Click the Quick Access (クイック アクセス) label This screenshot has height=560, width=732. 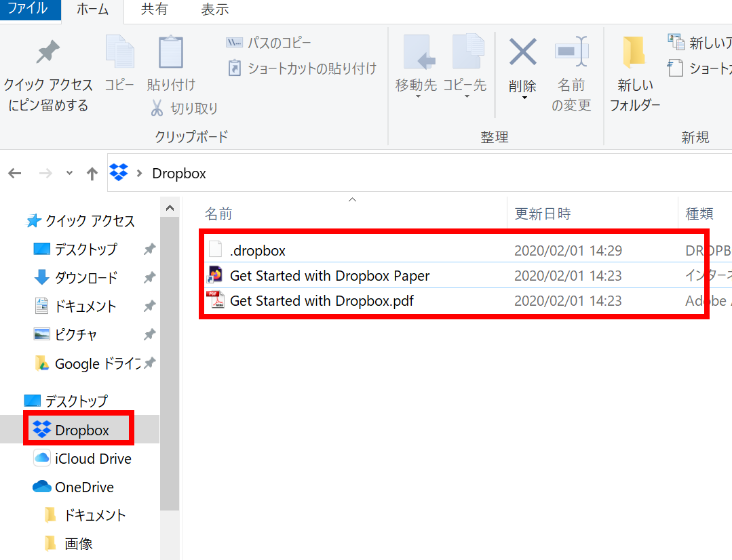[x=90, y=221]
